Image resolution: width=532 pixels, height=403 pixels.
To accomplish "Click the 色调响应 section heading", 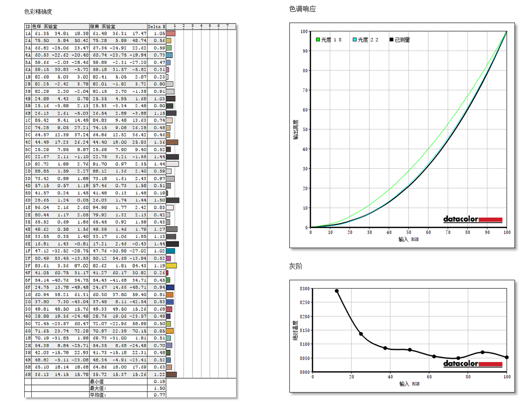I will click(302, 9).
